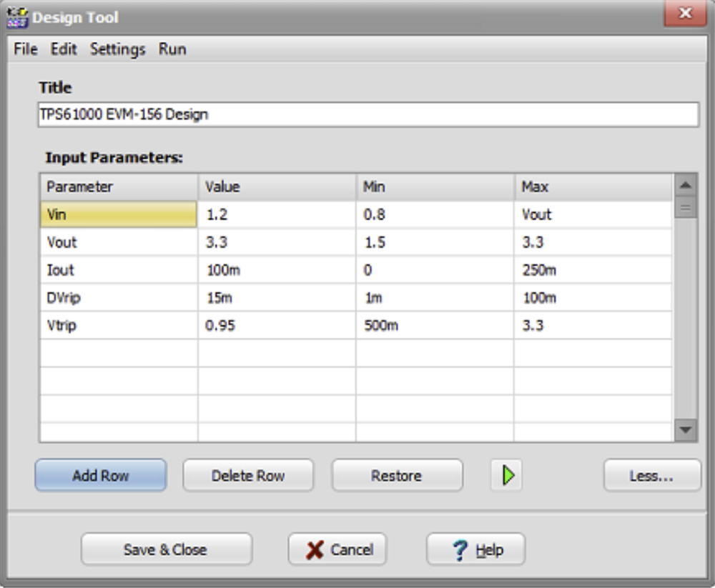Click Vin min cell 0.8

coord(435,214)
